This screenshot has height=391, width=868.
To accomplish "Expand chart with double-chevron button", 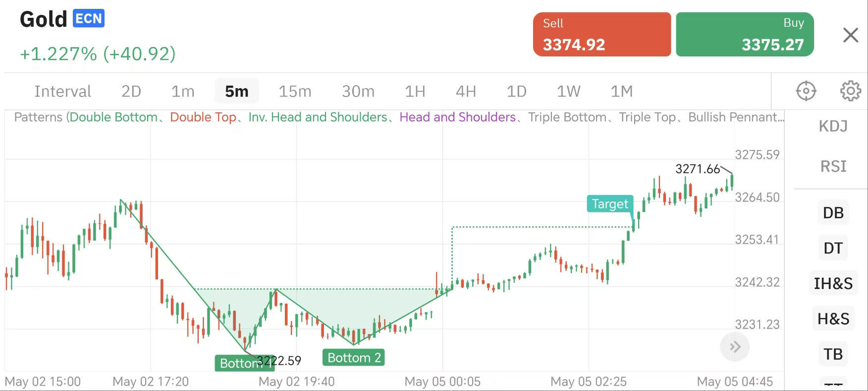I will (735, 347).
